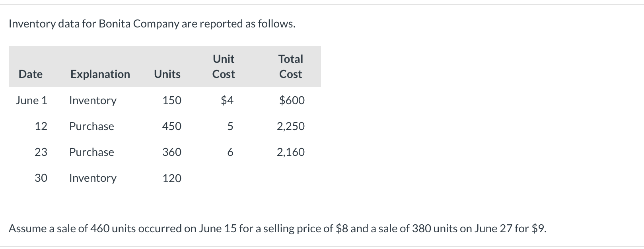Image resolution: width=644 pixels, height=249 pixels.
Task: Click the $600 total cost cell
Action: (292, 100)
